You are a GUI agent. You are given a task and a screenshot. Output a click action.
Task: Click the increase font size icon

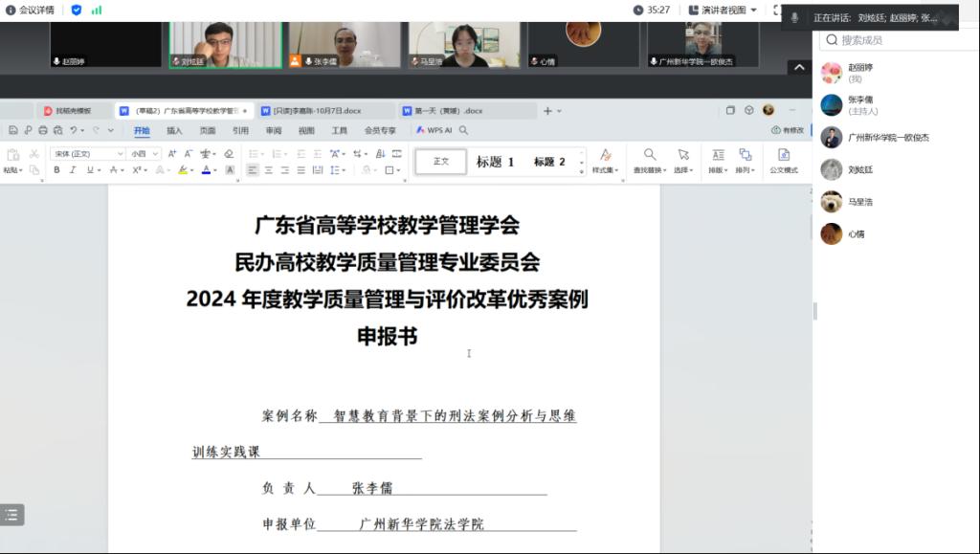pos(172,153)
